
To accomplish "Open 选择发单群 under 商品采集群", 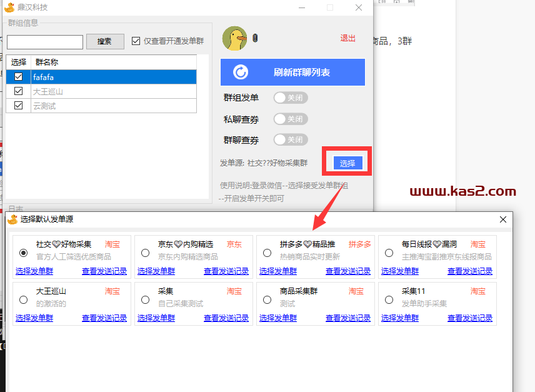I will tap(278, 318).
